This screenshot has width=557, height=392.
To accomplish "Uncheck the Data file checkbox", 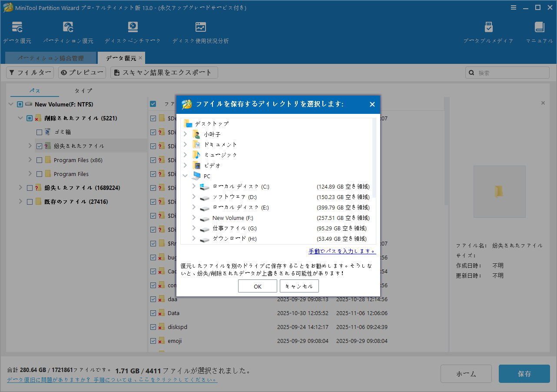I will [153, 313].
